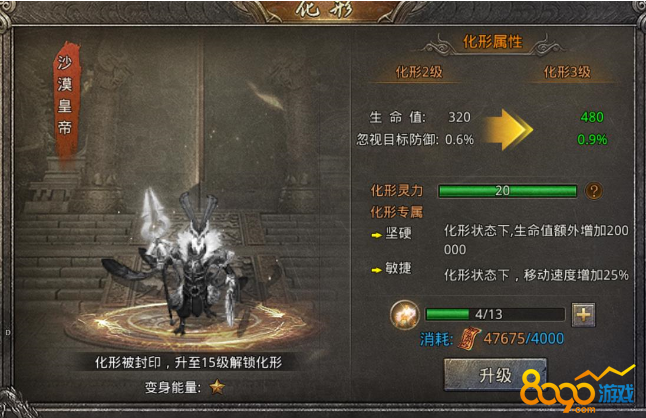
Task: Click the 47675/4000 consumption amount text
Action: 524,339
